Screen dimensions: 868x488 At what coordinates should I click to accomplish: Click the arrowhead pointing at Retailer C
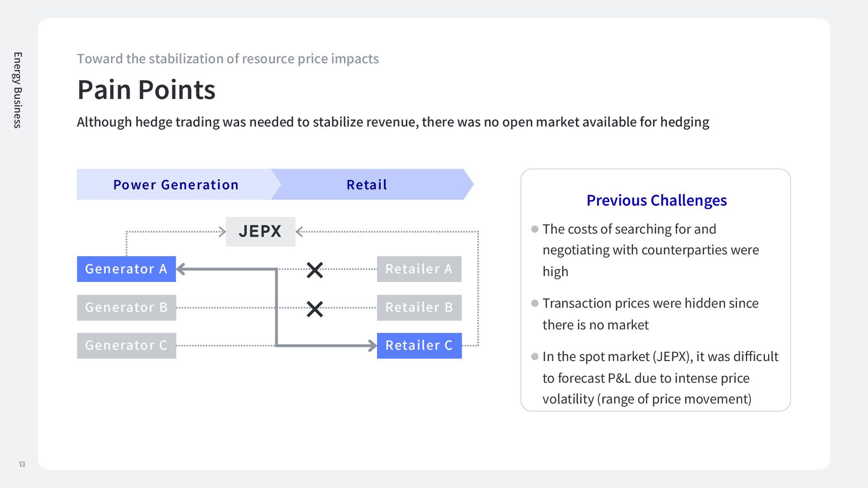(x=373, y=346)
